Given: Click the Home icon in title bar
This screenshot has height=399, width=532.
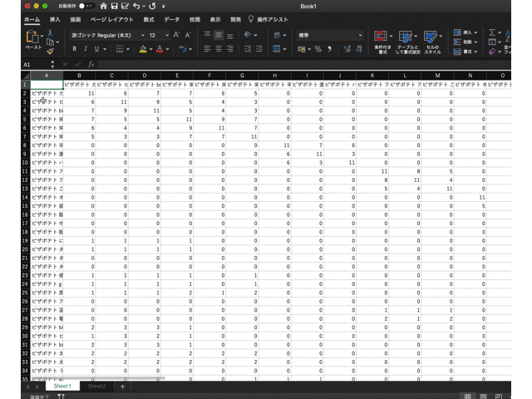Looking at the screenshot, I should pyautogui.click(x=103, y=6).
